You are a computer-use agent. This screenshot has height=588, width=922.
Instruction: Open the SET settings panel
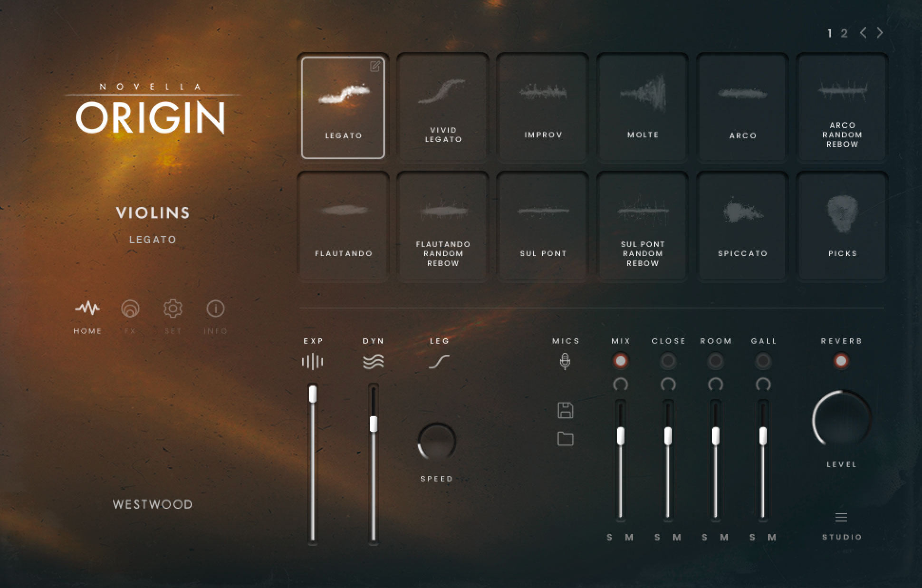(x=173, y=309)
